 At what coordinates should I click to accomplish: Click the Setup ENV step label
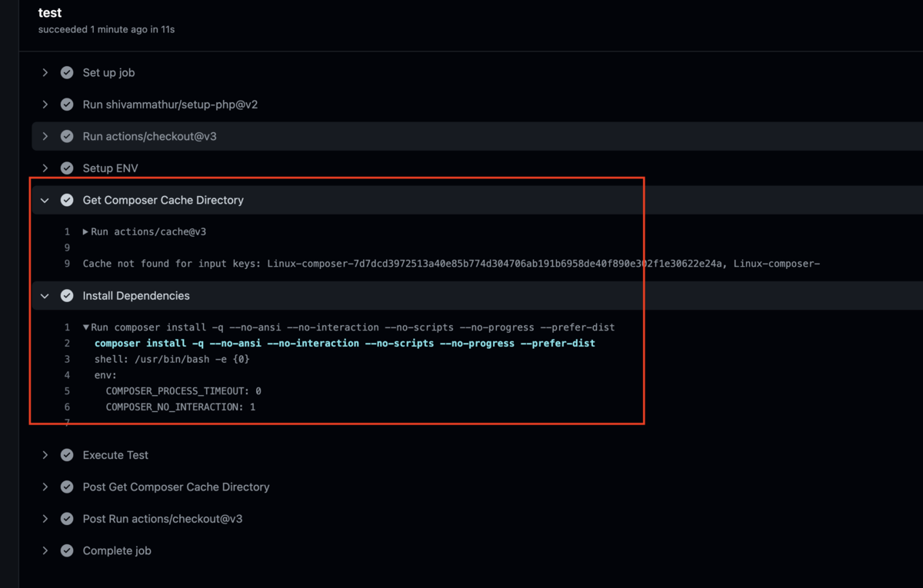click(110, 168)
